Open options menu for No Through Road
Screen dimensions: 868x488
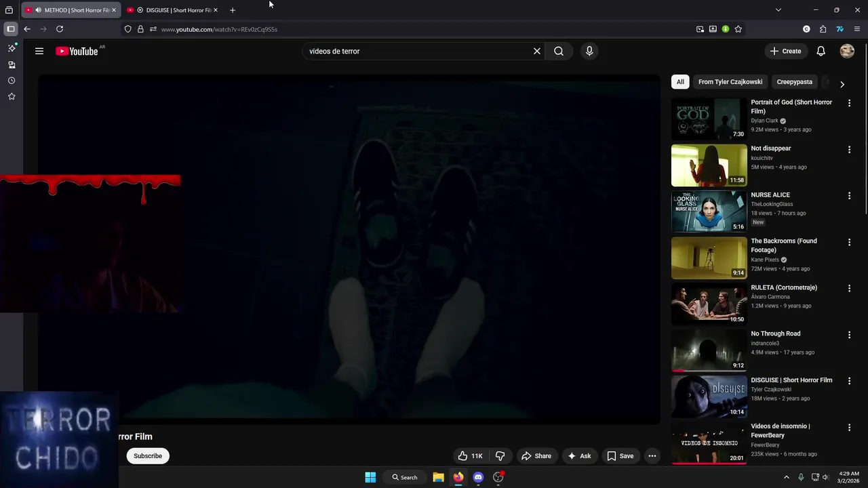point(849,335)
